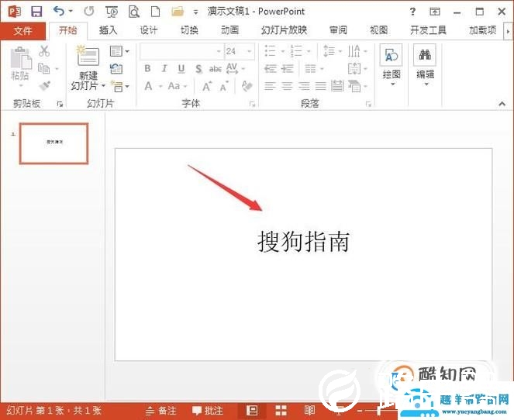The width and height of the screenshot is (514, 420).
Task: Click the 备注 Notes button
Action: click(x=160, y=411)
